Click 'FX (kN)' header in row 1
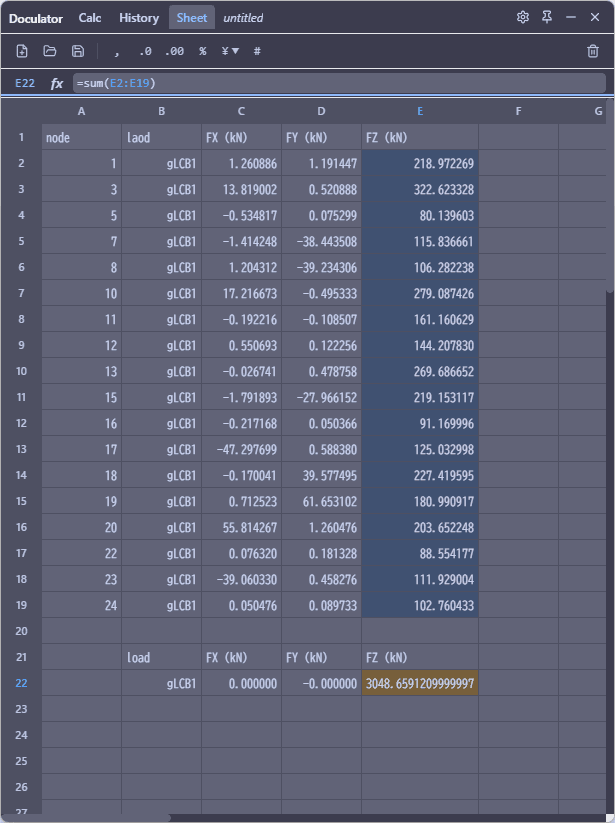 (241, 138)
